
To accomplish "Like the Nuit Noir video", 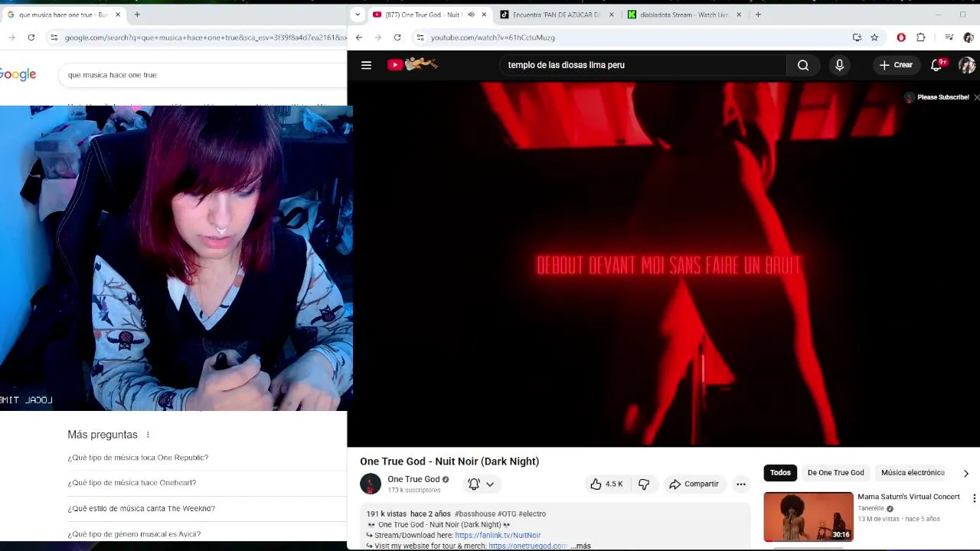I will point(606,484).
